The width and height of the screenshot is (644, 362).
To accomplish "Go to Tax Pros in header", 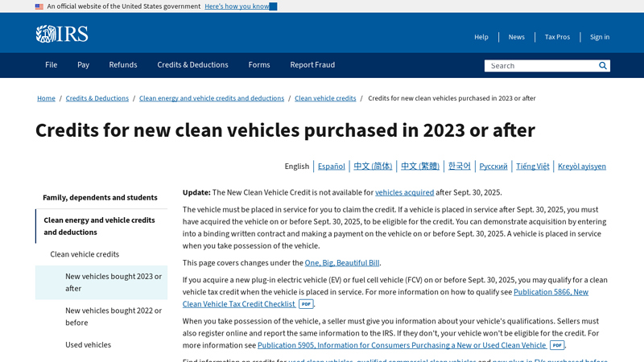I will [x=557, y=37].
